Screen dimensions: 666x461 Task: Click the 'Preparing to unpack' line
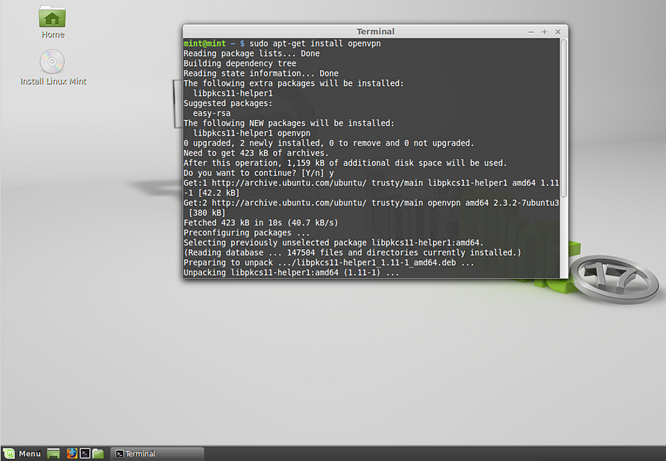[x=329, y=263]
